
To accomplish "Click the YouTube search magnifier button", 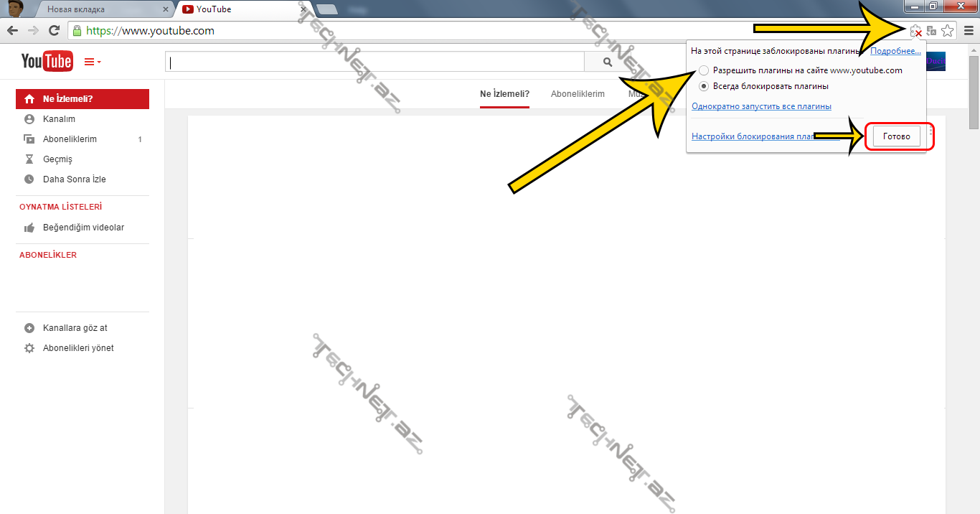I will pyautogui.click(x=607, y=62).
